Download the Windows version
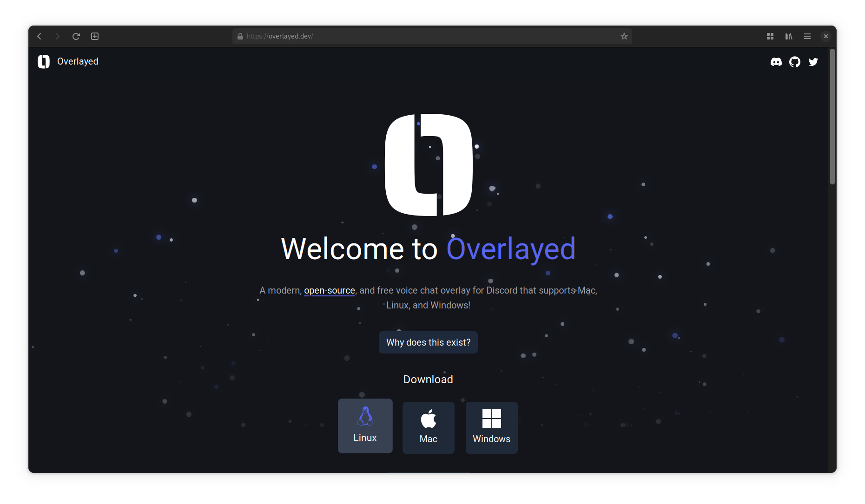 491,427
